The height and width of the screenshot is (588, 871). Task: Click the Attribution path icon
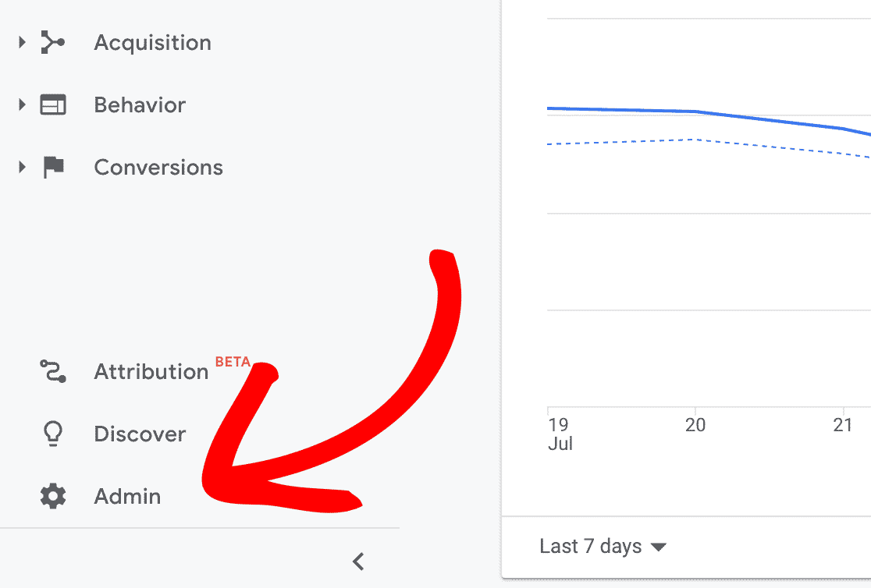click(x=52, y=371)
